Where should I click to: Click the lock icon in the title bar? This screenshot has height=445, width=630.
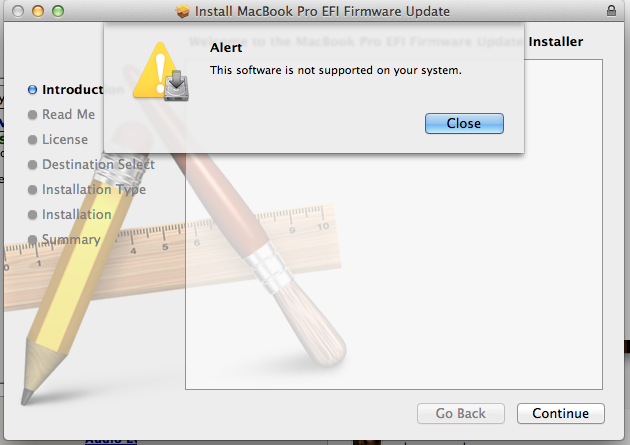(611, 10)
